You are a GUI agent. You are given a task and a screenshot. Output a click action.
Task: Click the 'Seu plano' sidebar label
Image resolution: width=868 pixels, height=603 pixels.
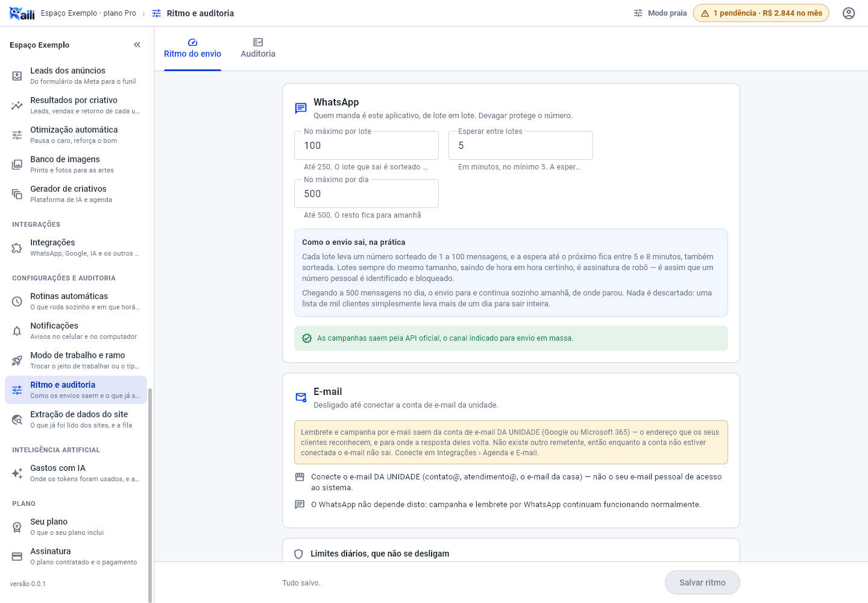tap(49, 522)
